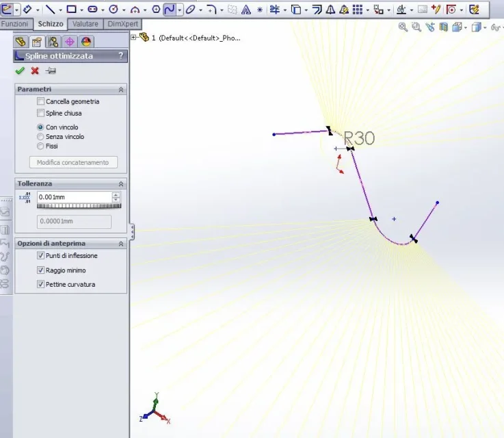Select the Spline sketch tool

point(170,10)
